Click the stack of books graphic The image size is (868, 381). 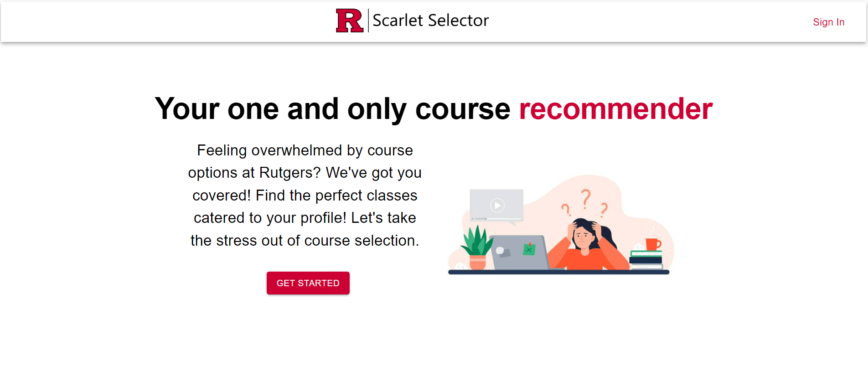click(646, 261)
